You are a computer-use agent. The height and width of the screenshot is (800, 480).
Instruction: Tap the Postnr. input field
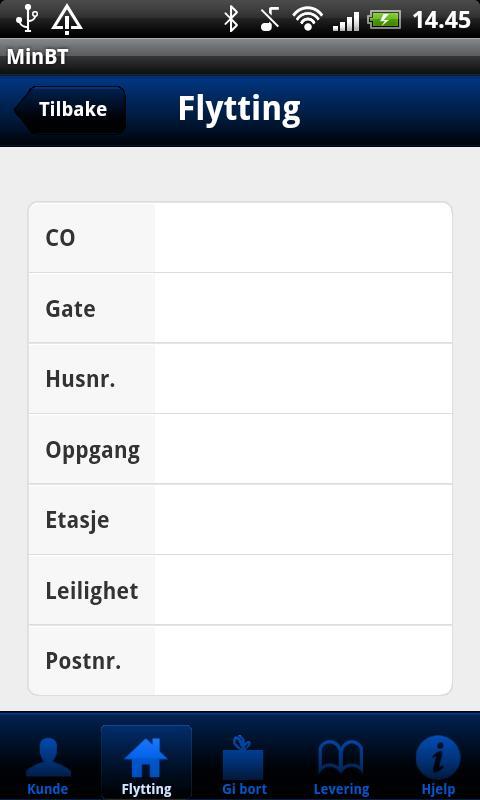pos(303,660)
